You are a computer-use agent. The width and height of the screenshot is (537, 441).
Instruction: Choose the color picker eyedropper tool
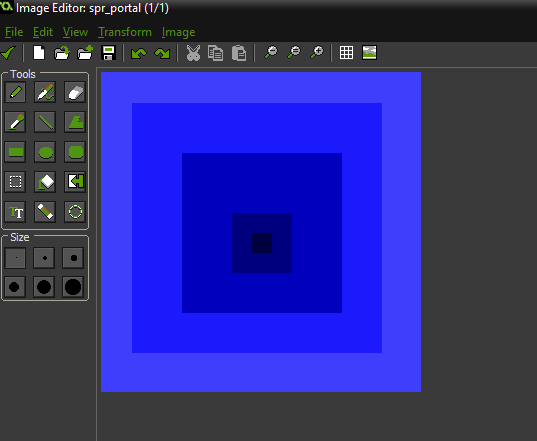tap(15, 122)
